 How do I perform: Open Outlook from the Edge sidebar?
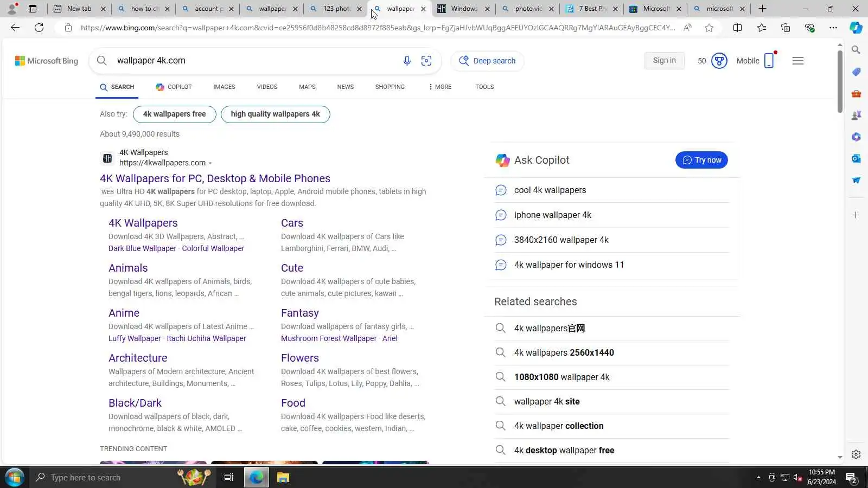point(856,158)
